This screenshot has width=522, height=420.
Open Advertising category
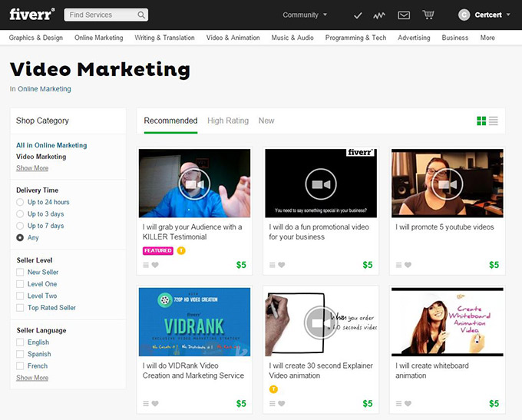coord(414,38)
